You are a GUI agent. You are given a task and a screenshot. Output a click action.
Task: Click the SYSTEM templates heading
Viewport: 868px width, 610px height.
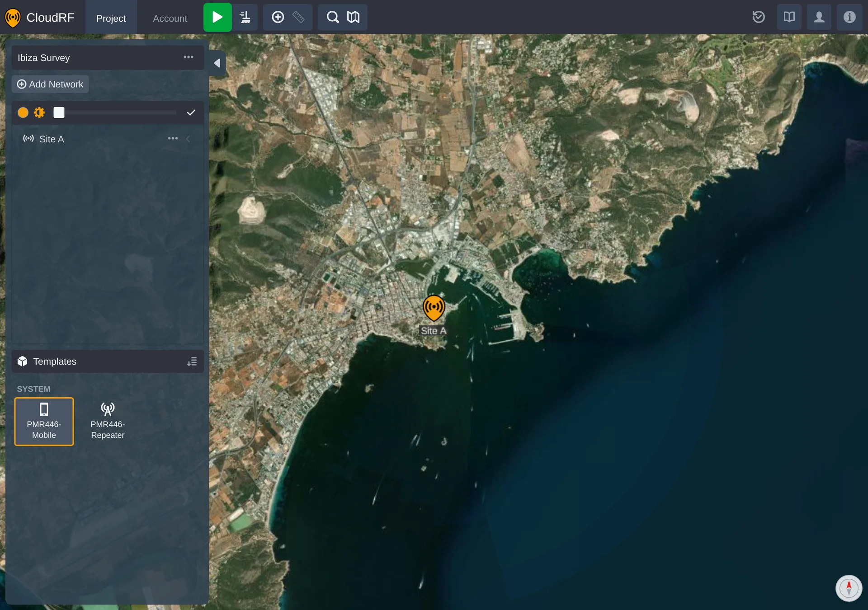coord(33,389)
